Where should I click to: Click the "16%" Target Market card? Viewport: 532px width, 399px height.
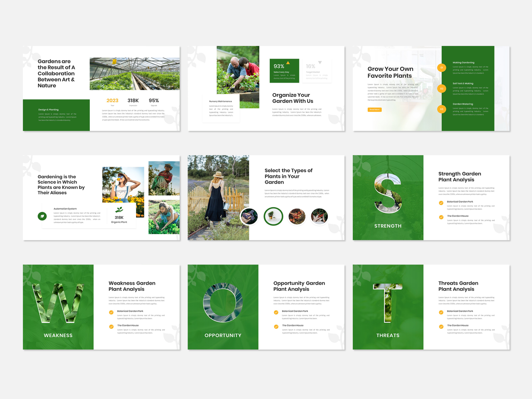click(x=317, y=71)
